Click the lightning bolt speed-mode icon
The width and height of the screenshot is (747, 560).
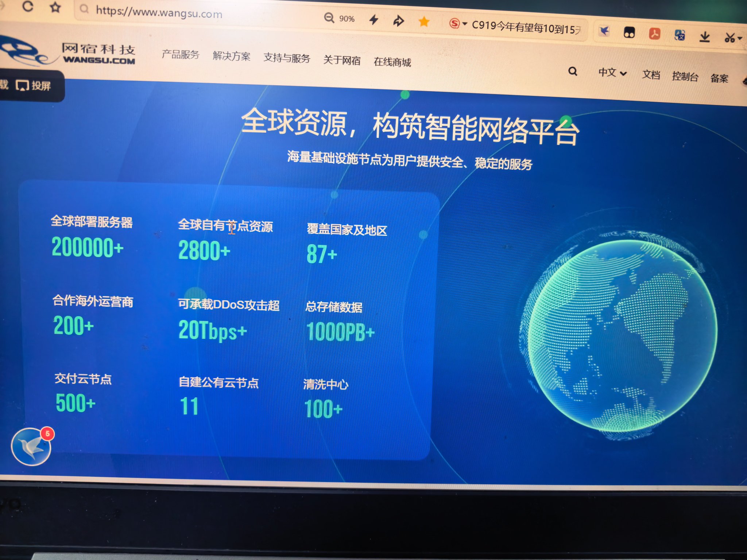pyautogui.click(x=373, y=20)
